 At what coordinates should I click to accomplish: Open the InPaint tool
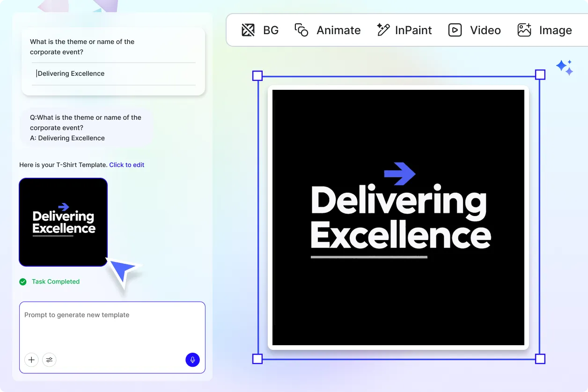pos(404,30)
